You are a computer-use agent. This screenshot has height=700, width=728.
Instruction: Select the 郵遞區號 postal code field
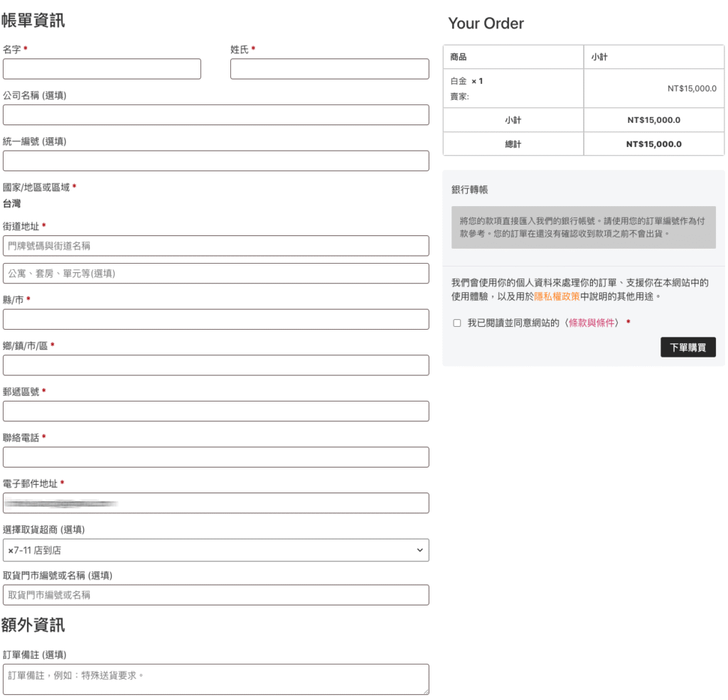215,411
